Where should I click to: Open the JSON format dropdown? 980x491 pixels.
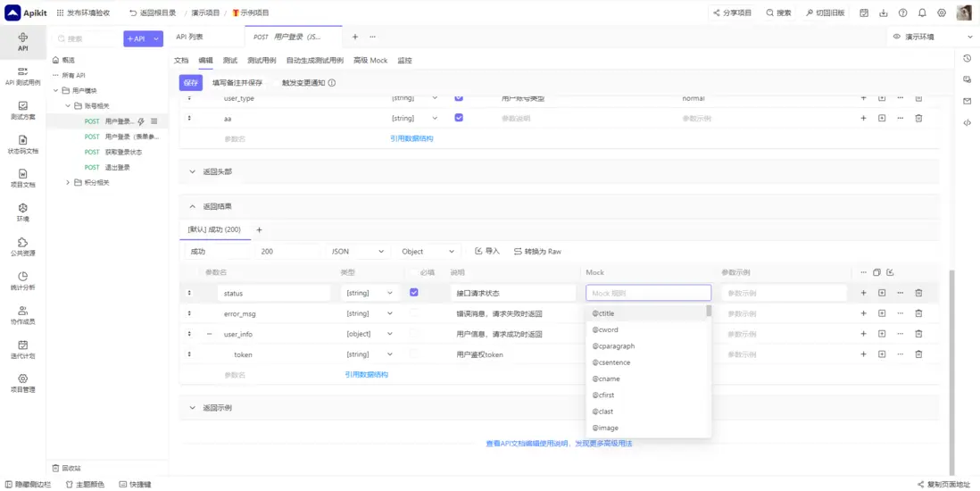[x=358, y=252]
